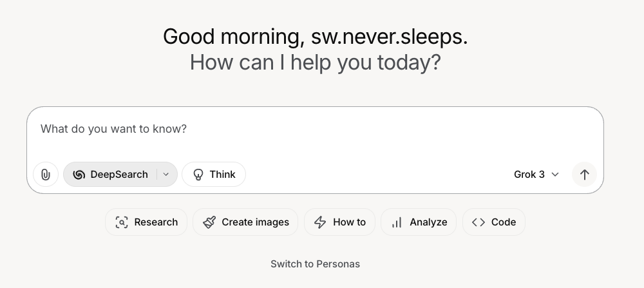The width and height of the screenshot is (644, 288).
Task: Click the angle brackets Code icon
Action: click(x=478, y=222)
